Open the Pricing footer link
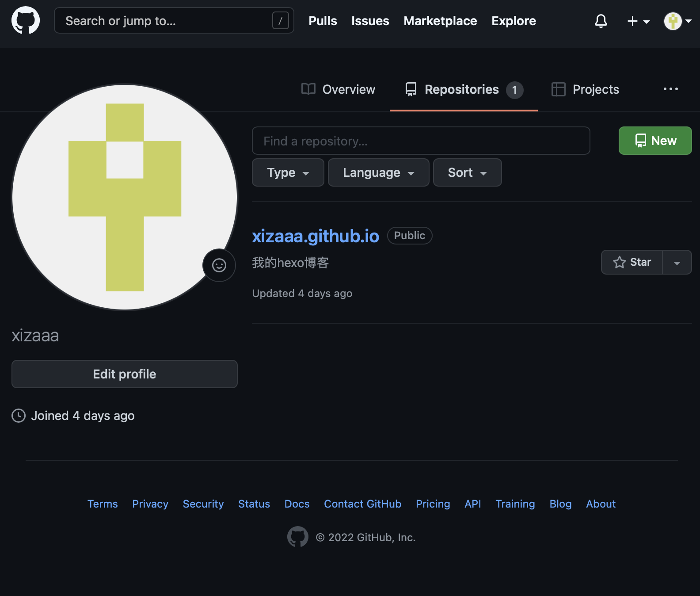This screenshot has height=596, width=700. pyautogui.click(x=433, y=504)
